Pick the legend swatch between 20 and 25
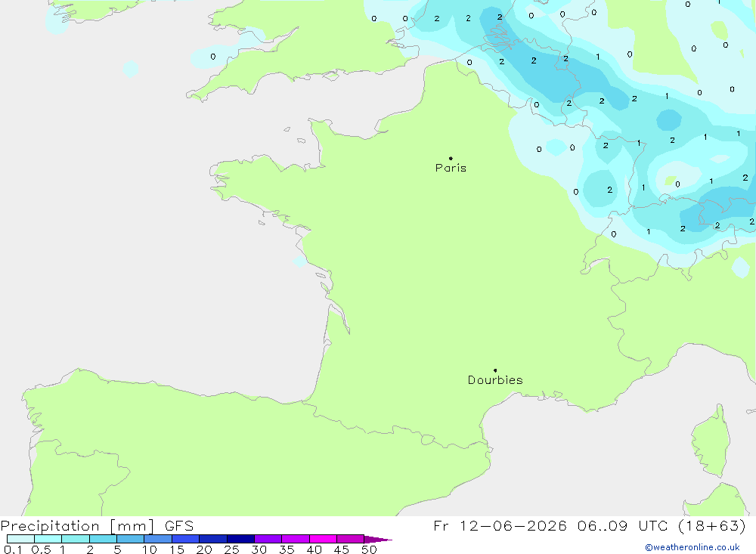 point(213,539)
